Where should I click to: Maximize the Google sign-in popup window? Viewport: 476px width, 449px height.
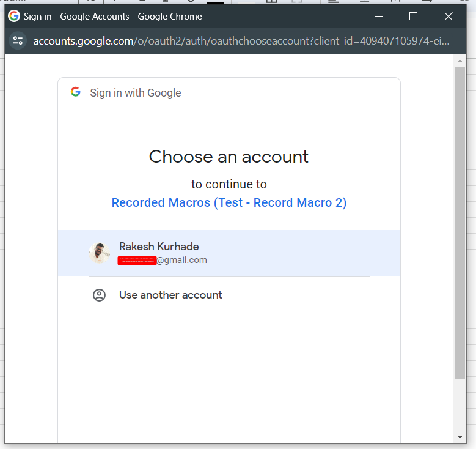pyautogui.click(x=413, y=16)
